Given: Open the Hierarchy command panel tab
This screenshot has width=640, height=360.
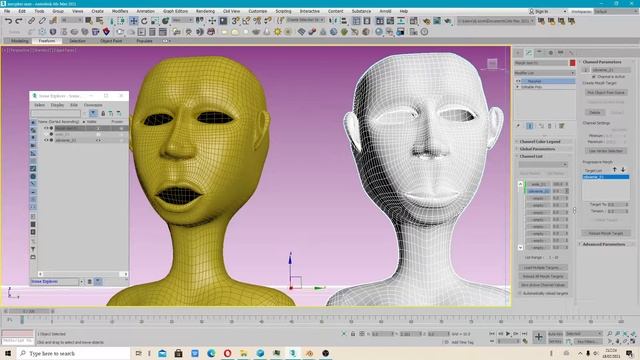Looking at the screenshot, I should 540,53.
